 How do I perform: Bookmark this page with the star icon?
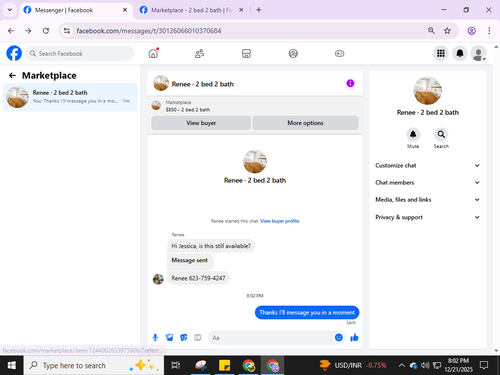pyautogui.click(x=447, y=31)
